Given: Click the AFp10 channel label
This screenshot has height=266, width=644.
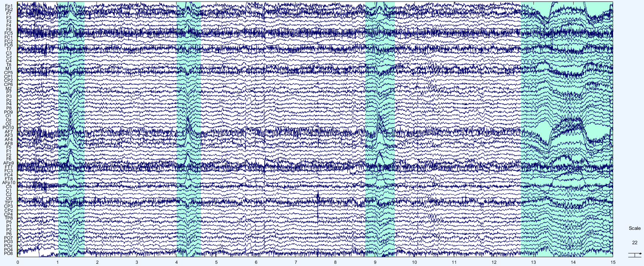Looking at the screenshot, I should pos(8,183).
